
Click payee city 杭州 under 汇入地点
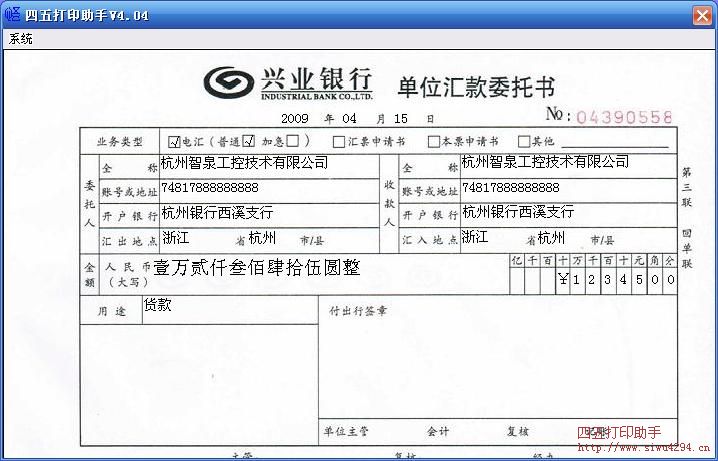click(x=551, y=238)
